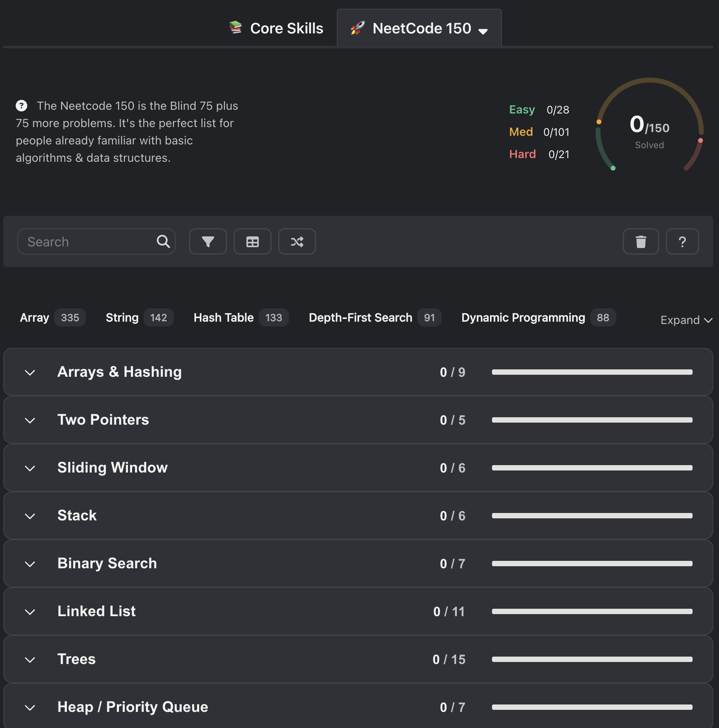This screenshot has height=728, width=719.
Task: Open the Heap / Priority Queue title
Action: coord(133,707)
